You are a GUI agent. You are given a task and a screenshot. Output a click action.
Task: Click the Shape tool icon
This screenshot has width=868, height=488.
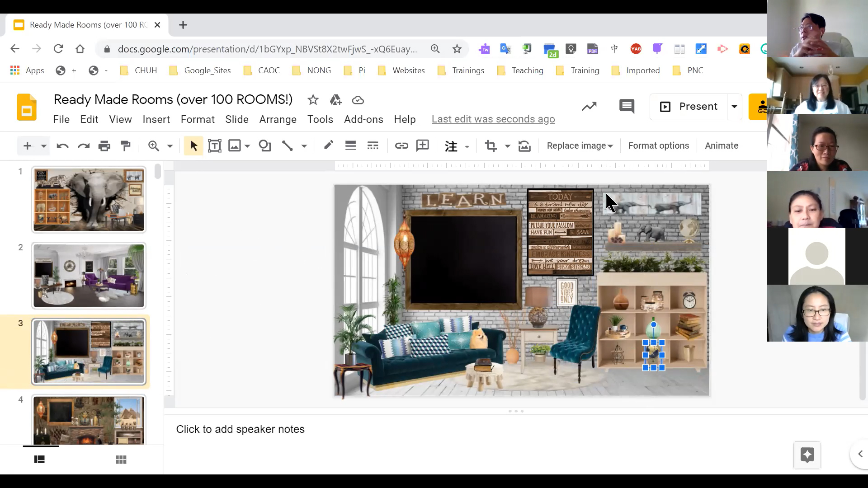(x=265, y=145)
